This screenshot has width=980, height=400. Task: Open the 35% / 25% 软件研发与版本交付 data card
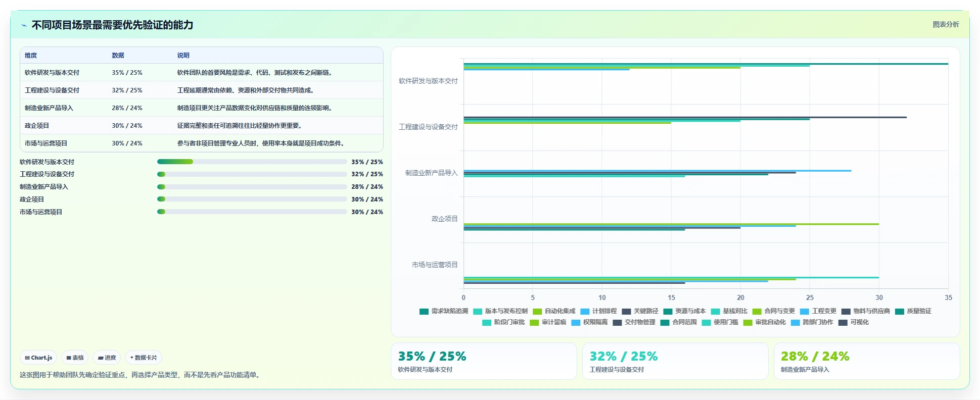pos(484,361)
